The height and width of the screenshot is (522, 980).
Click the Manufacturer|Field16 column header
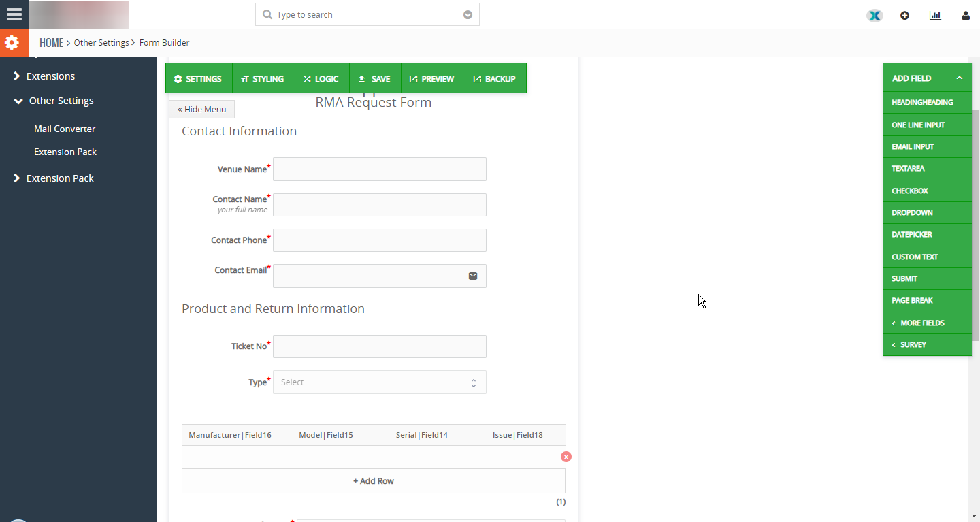(230, 435)
